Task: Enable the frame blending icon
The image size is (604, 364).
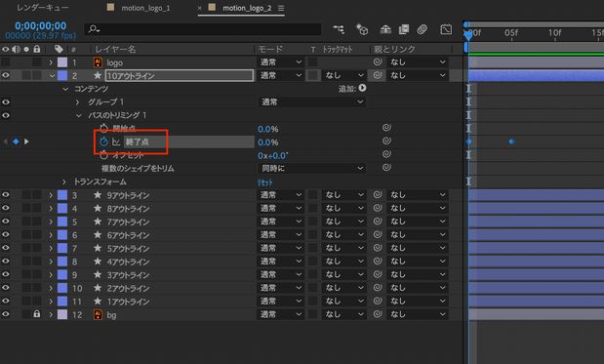Action: coord(404,29)
